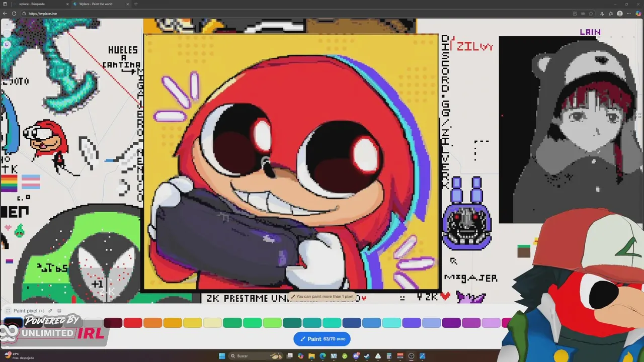Select the cyan color swatch
644x362 pixels.
click(391, 323)
